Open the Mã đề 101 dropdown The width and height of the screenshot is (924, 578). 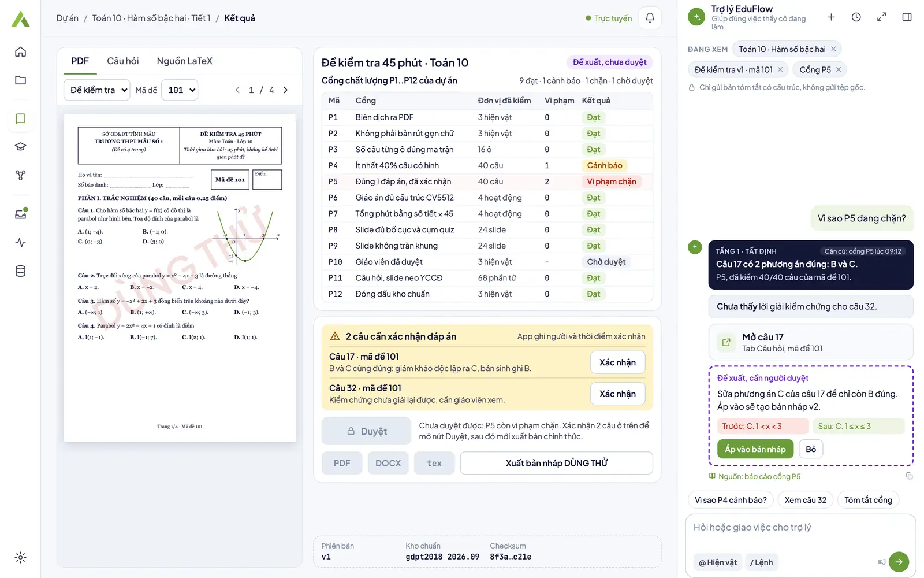(x=180, y=90)
